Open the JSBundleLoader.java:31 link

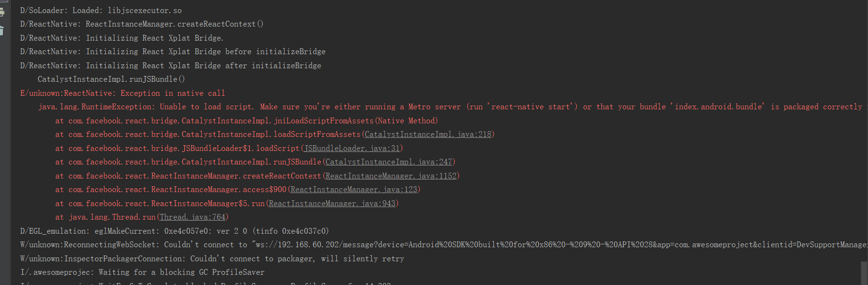coord(352,149)
